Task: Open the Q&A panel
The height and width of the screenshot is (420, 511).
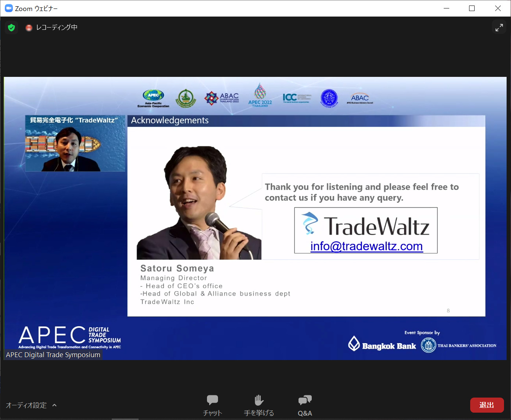Action: [x=305, y=405]
